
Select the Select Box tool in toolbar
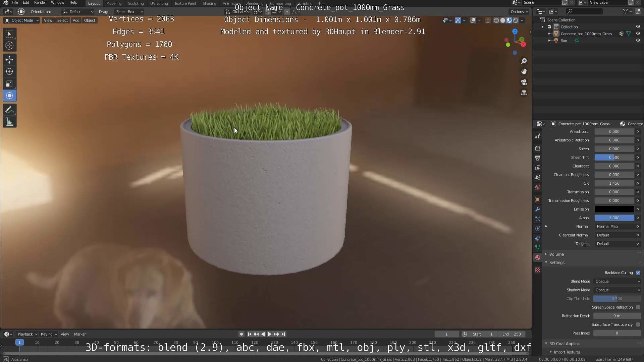[9, 34]
